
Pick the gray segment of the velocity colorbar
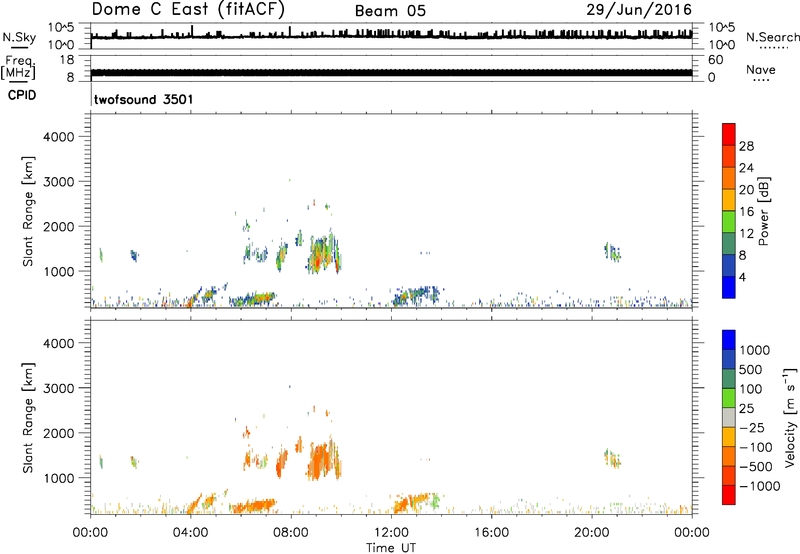point(729,417)
